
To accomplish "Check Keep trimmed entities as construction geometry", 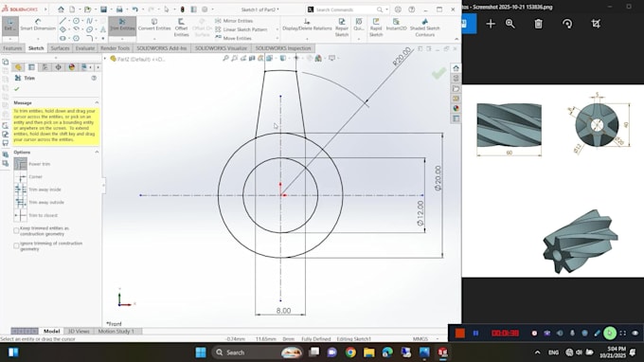I will 16,231.
